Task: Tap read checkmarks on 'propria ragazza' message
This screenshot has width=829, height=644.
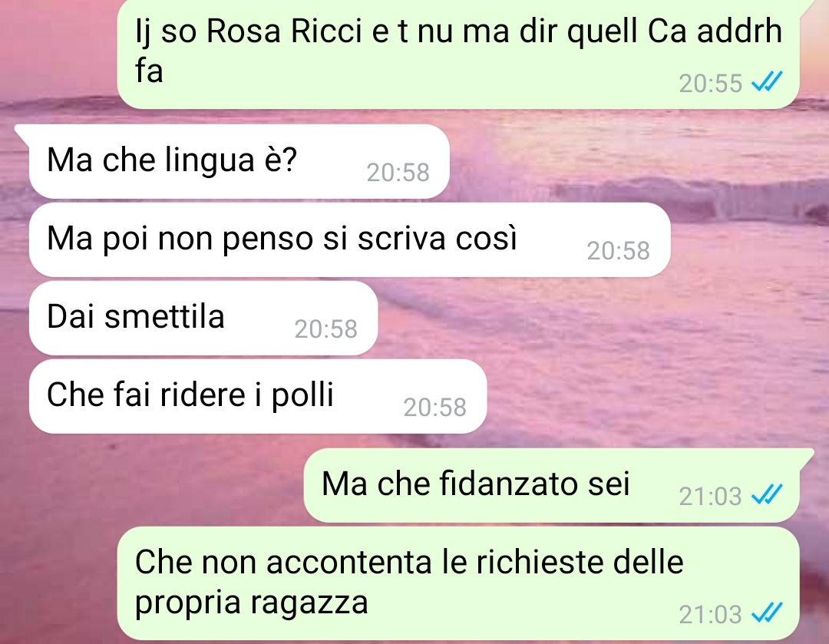Action: (767, 614)
